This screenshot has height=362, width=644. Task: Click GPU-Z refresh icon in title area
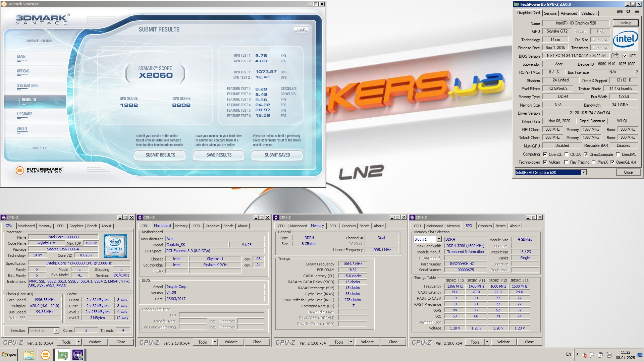click(x=628, y=12)
